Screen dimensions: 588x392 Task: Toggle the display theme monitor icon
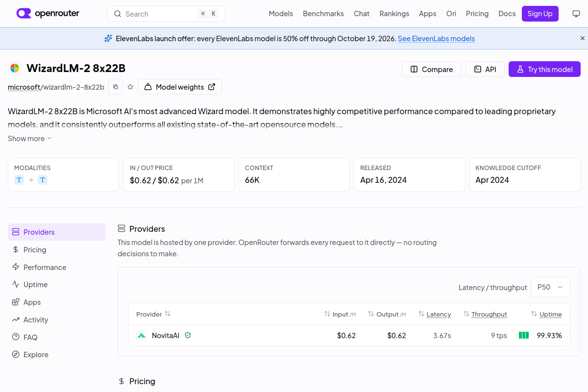pos(576,14)
